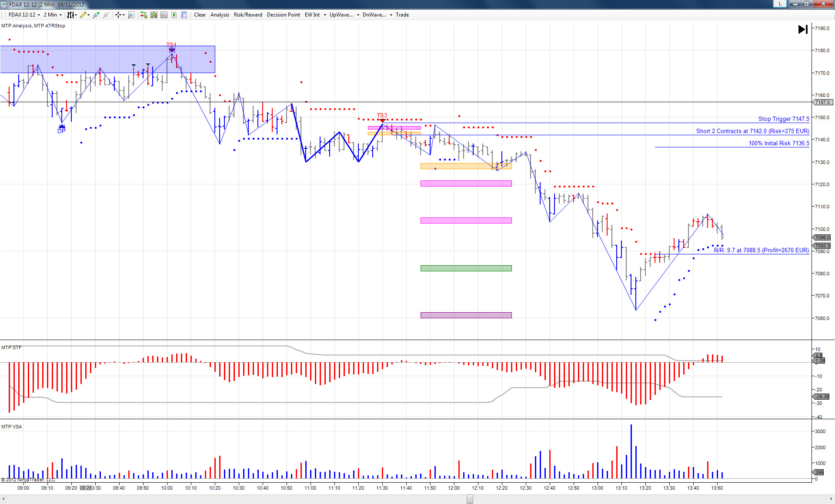Screen dimensions: 835x504
Task: Click the 7092.3 price marker on axis
Action: (822, 246)
